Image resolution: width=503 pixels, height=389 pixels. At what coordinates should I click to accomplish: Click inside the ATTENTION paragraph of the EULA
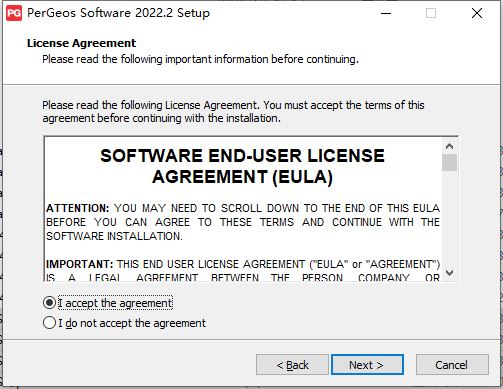pyautogui.click(x=243, y=222)
